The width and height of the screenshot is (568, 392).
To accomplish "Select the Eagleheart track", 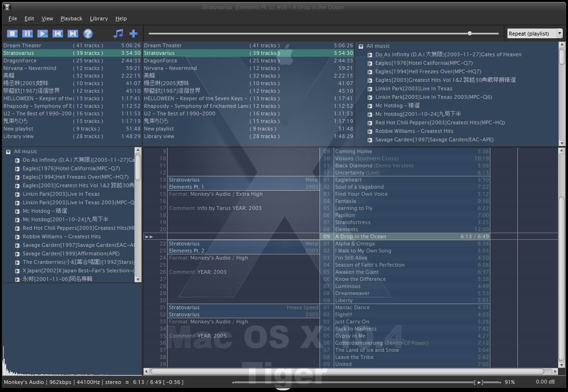I will pyautogui.click(x=406, y=180).
